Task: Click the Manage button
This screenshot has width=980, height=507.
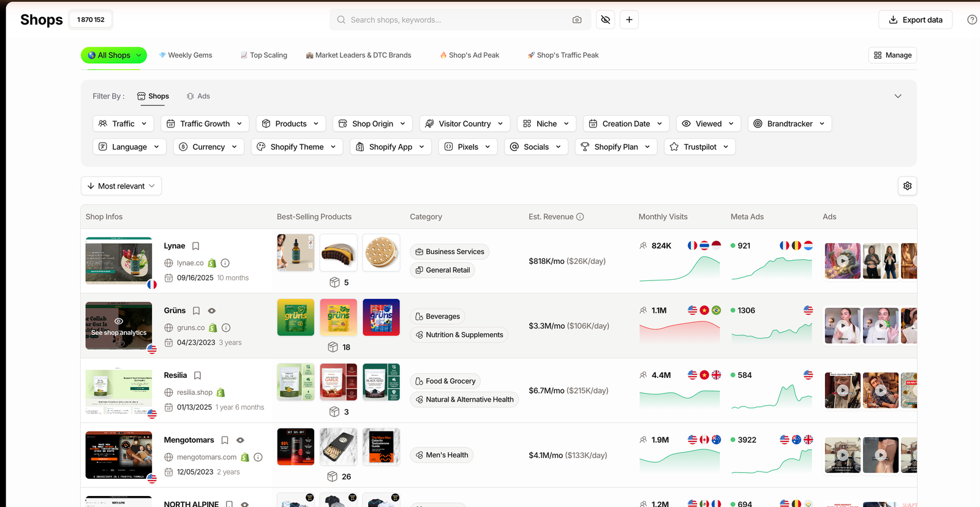Action: pos(892,55)
